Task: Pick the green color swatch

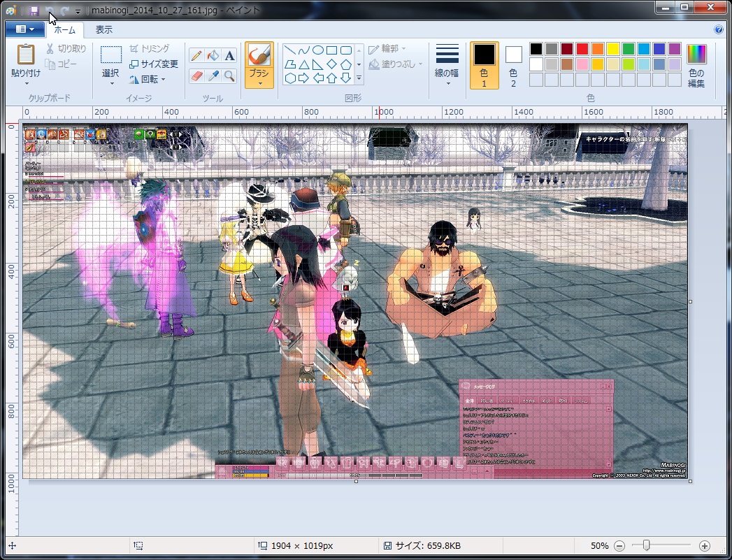Action: [629, 48]
